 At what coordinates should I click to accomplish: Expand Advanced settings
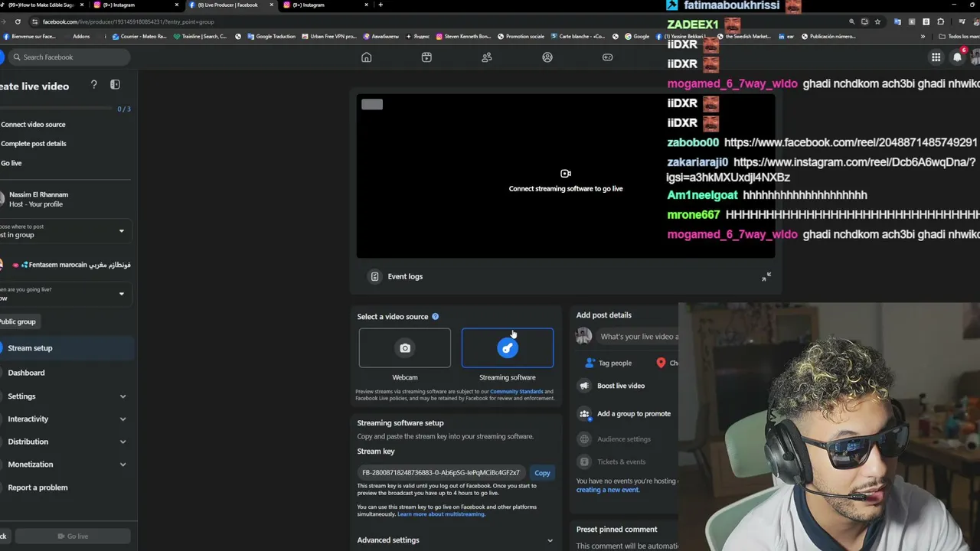(x=455, y=540)
